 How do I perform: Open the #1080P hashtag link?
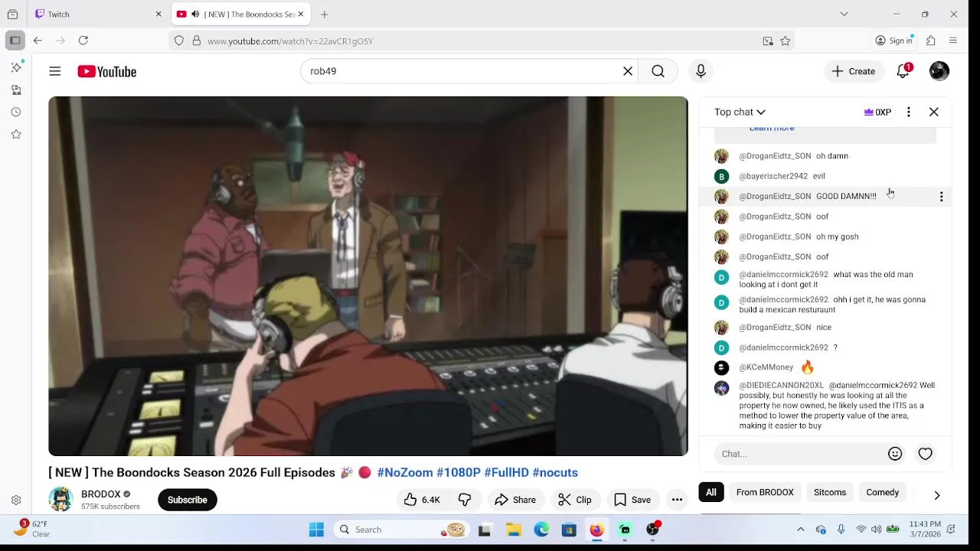pyautogui.click(x=459, y=473)
